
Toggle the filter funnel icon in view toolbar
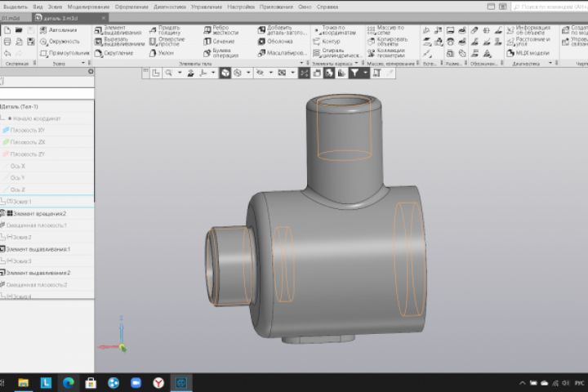pos(354,73)
